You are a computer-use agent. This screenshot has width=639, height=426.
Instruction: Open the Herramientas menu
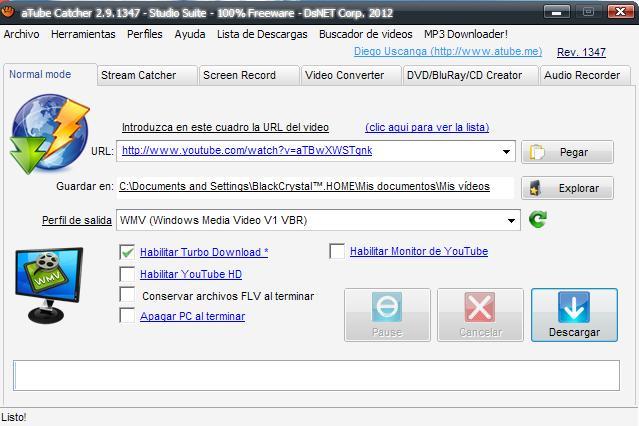[x=83, y=34]
